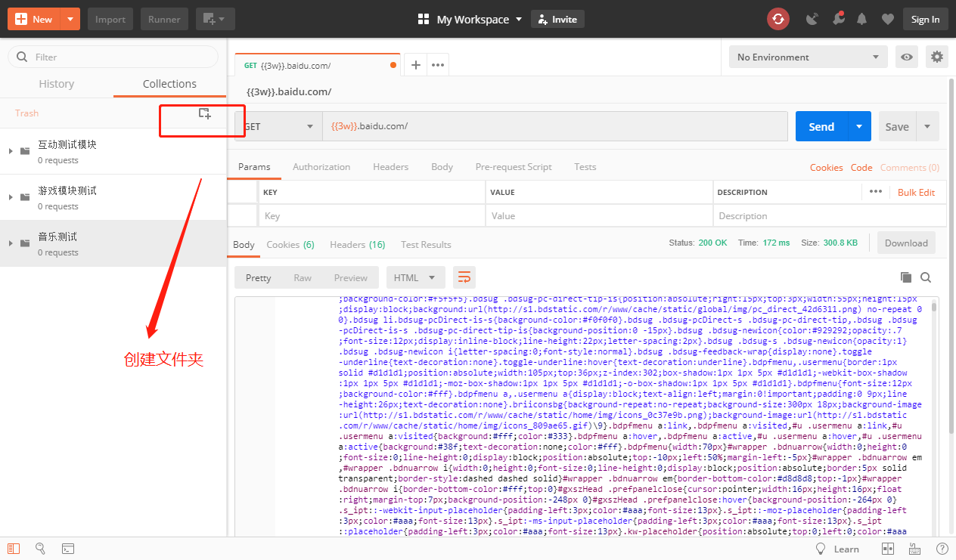Open the wrench settings icon in header
The width and height of the screenshot is (956, 560).
838,19
